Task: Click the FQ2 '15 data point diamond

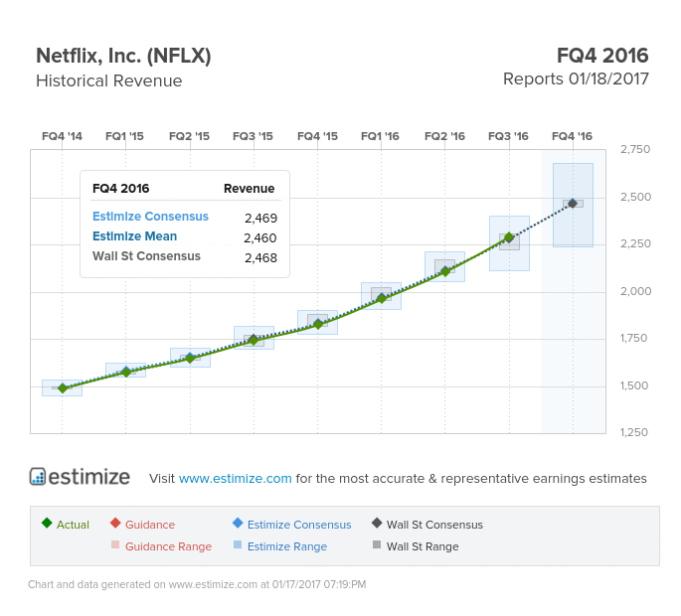Action: [x=190, y=358]
